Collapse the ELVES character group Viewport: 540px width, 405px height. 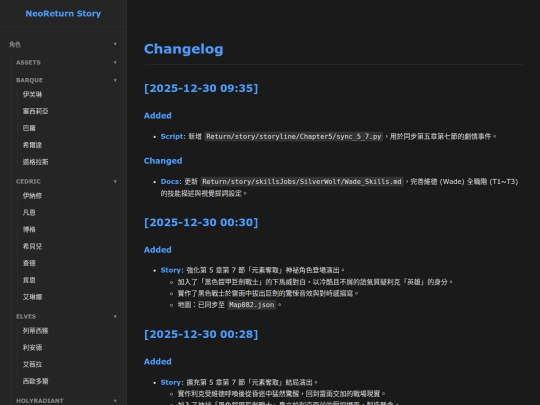(66, 316)
